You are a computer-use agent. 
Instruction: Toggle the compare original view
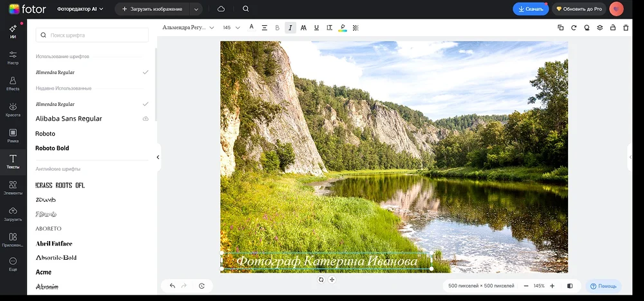[x=570, y=286]
